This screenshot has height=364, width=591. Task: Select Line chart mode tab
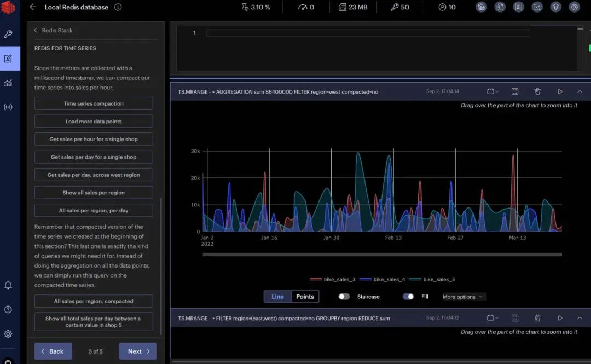(277, 297)
